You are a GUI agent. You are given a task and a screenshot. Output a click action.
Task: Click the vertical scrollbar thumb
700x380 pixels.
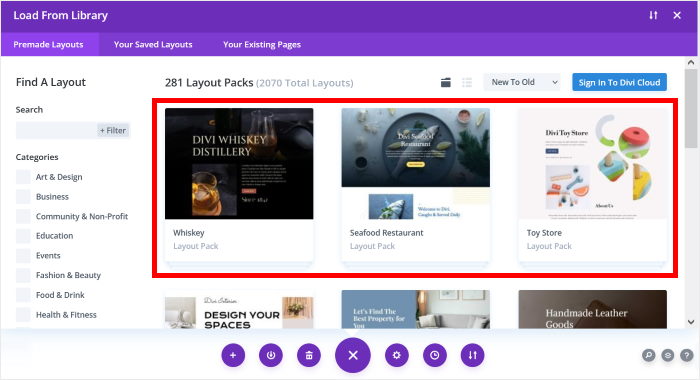pos(691,109)
